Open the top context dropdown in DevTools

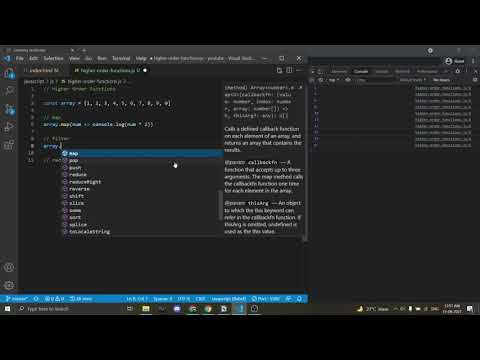click(334, 80)
